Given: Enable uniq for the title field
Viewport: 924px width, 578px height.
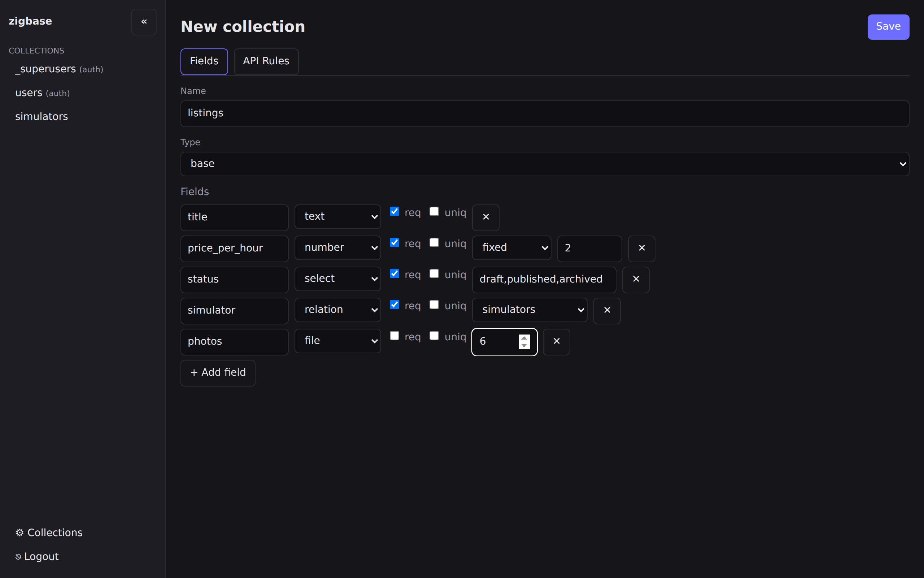Looking at the screenshot, I should point(434,212).
